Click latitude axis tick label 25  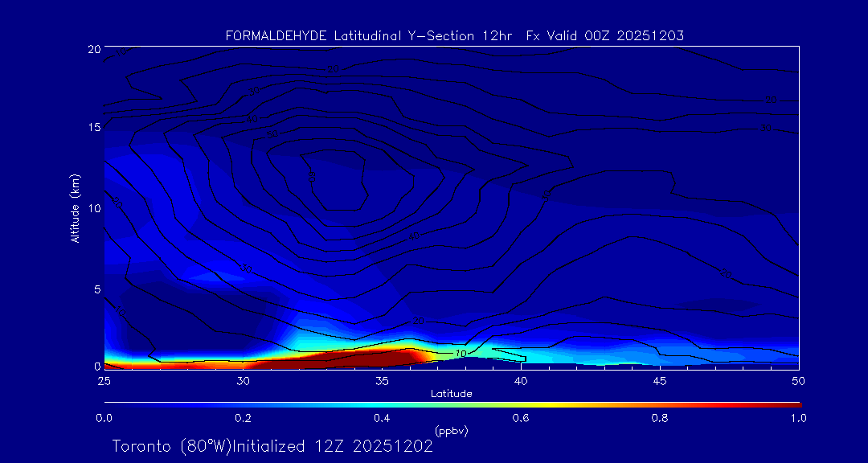point(104,381)
